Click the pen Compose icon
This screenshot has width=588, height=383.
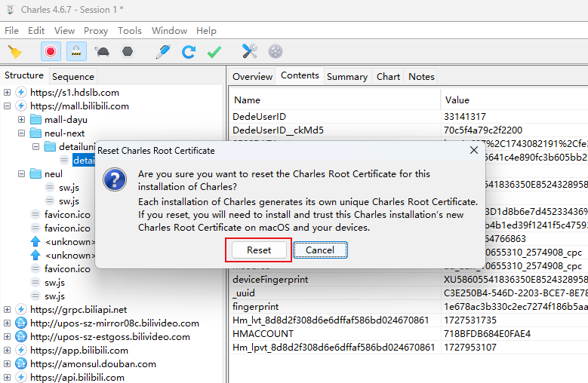coord(163,52)
